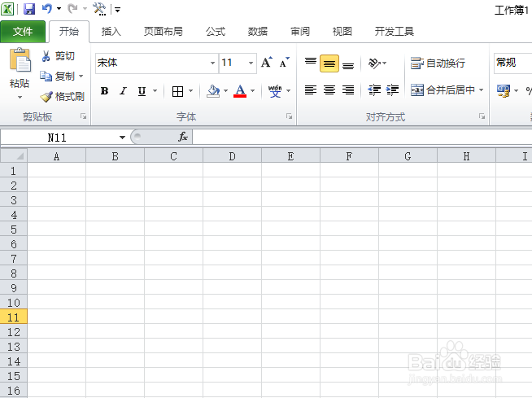Toggle align text left
Viewport: 532px width, 398px height.
pyautogui.click(x=311, y=90)
